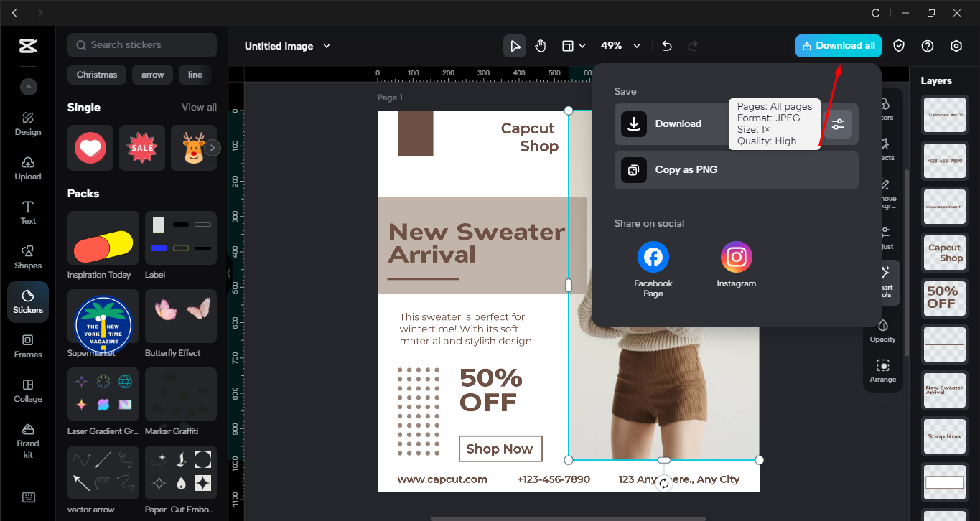Click the reload icon in title bar
The image size is (980, 521).
(x=876, y=13)
